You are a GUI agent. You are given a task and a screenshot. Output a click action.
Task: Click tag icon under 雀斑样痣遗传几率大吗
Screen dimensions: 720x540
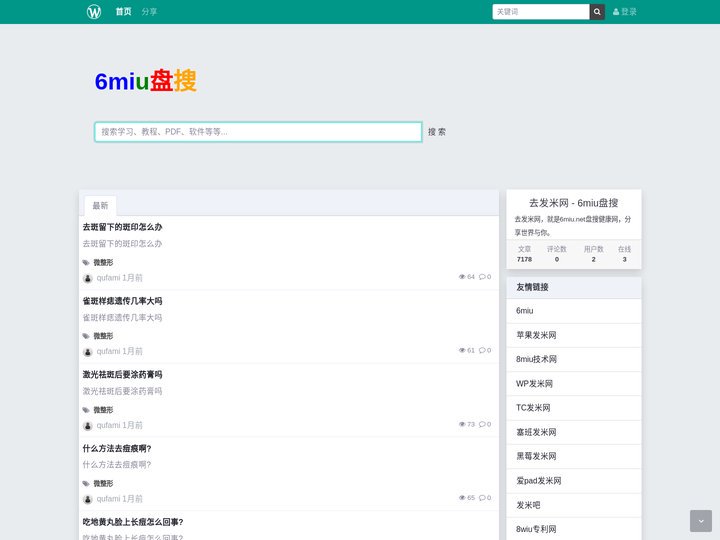click(x=86, y=336)
